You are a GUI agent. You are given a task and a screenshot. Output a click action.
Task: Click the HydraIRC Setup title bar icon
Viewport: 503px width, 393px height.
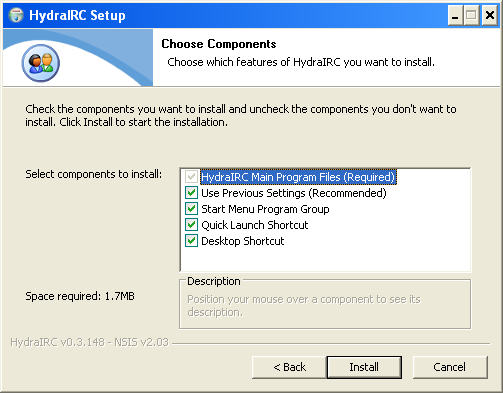[x=16, y=15]
